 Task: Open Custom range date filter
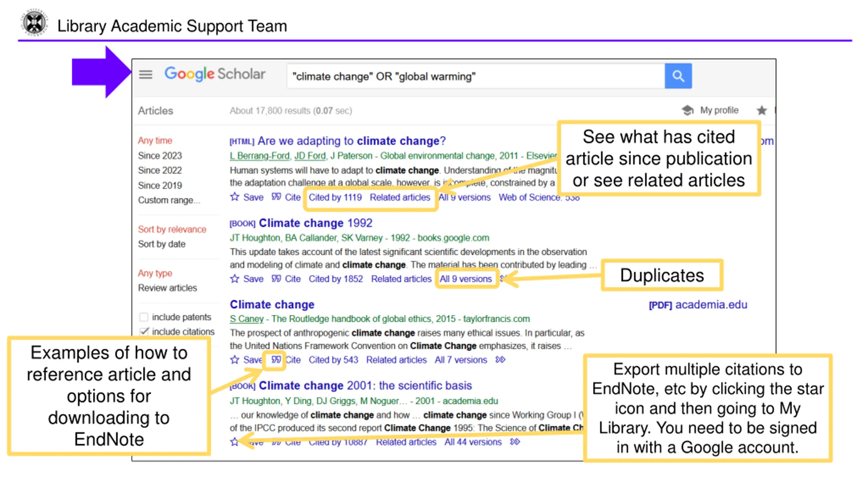click(169, 200)
